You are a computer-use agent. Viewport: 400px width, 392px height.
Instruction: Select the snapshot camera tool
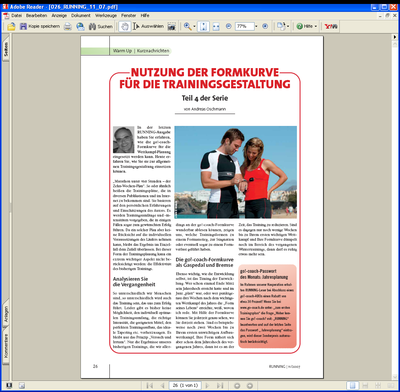pyautogui.click(x=171, y=27)
